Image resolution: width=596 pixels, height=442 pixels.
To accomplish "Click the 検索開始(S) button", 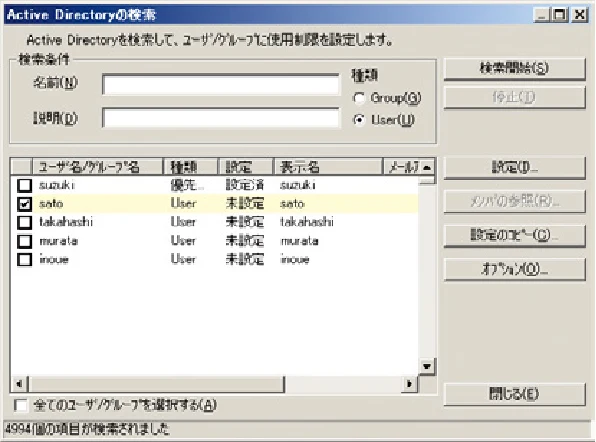I will pos(514,69).
